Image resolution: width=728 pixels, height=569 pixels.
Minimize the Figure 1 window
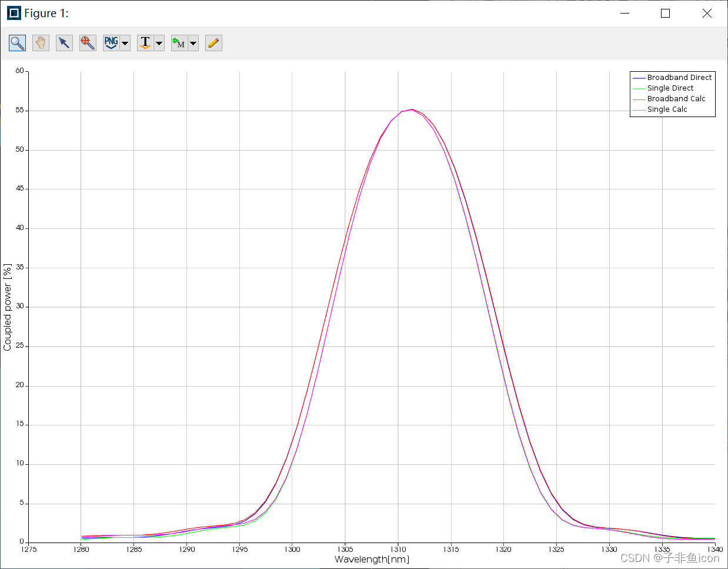pos(625,13)
